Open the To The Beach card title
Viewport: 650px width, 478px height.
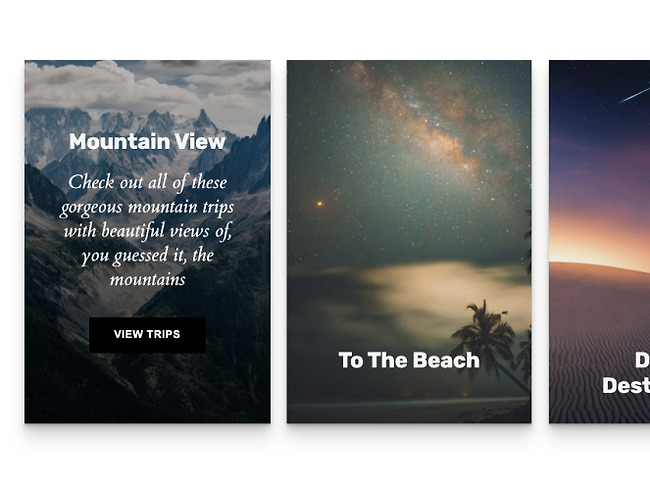click(409, 360)
